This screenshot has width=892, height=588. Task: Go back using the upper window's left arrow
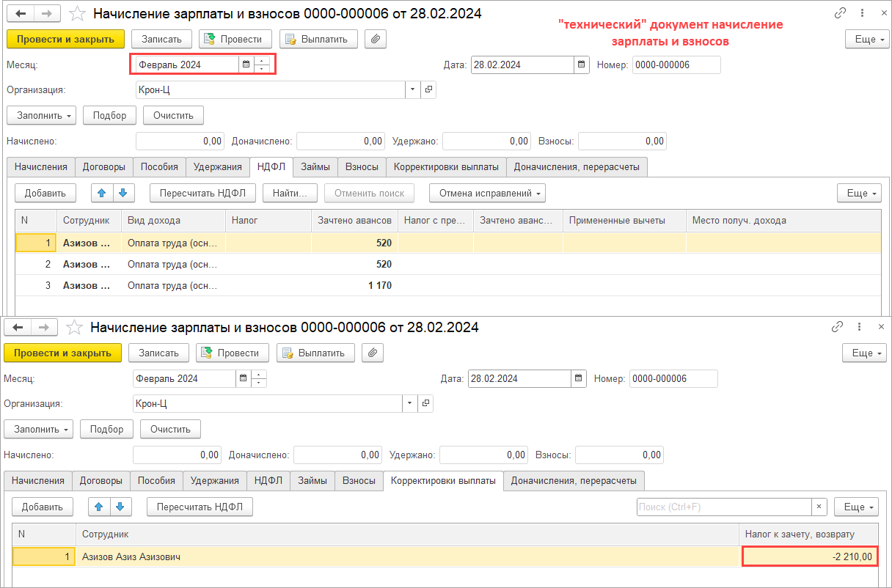20,14
